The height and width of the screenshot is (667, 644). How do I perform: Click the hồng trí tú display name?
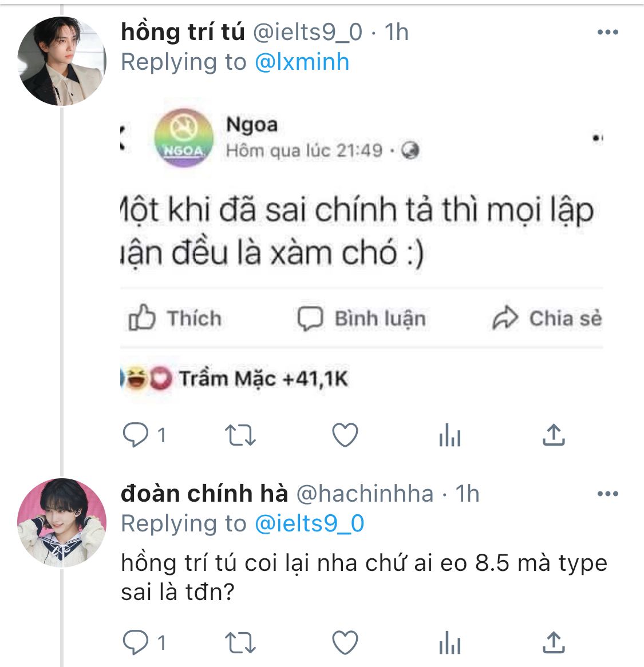click(x=183, y=32)
